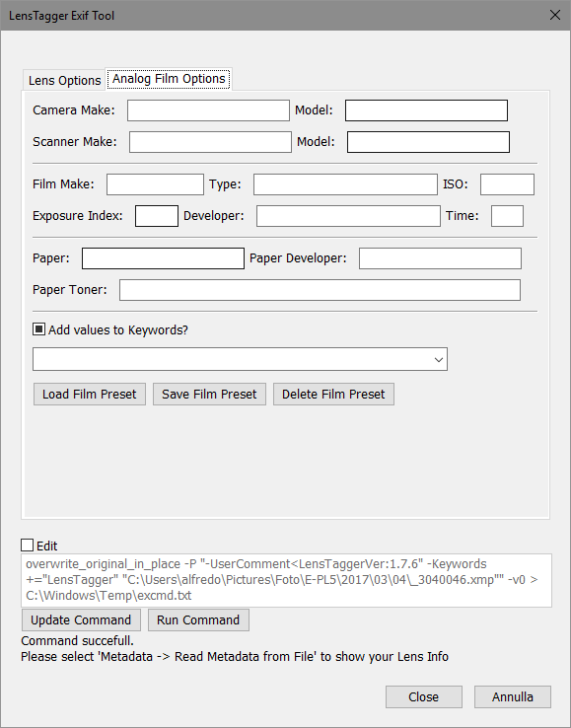Focus the Exposure Index field
The height and width of the screenshot is (728, 571).
click(157, 216)
